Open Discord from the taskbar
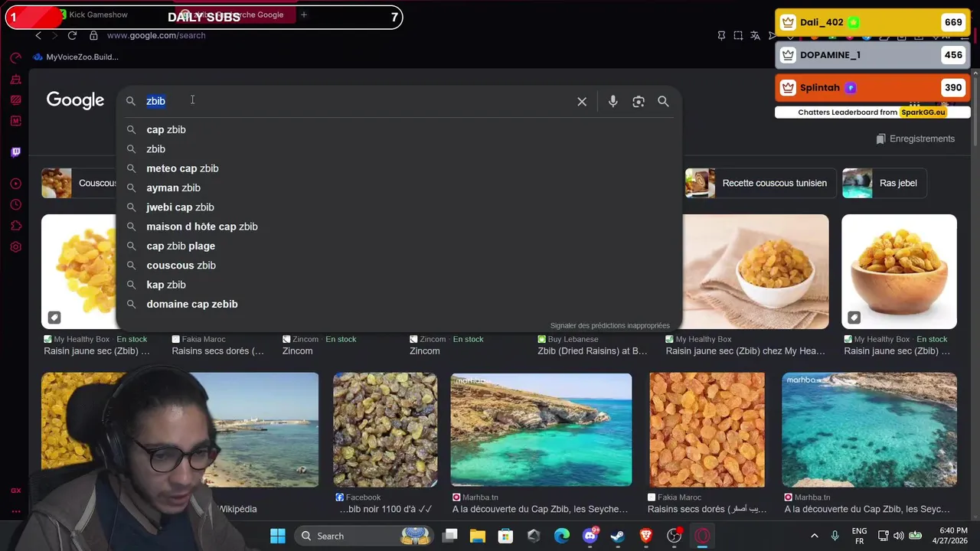The image size is (980, 551). click(x=590, y=536)
